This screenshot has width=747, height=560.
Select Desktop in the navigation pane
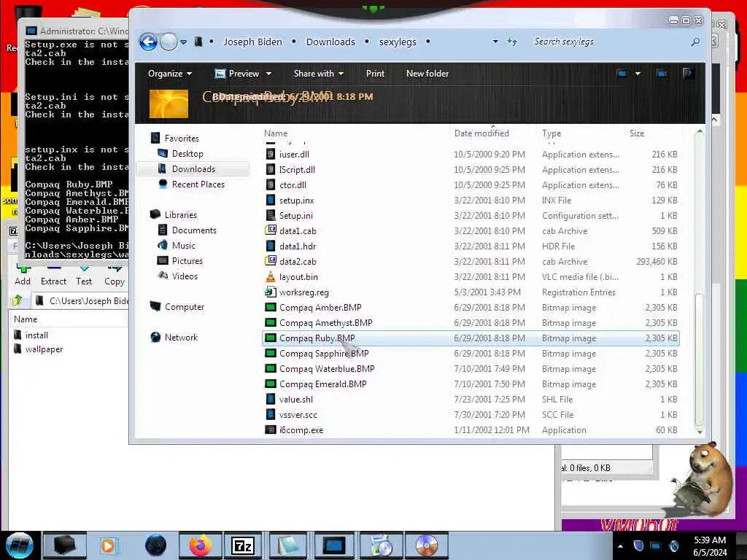(187, 154)
